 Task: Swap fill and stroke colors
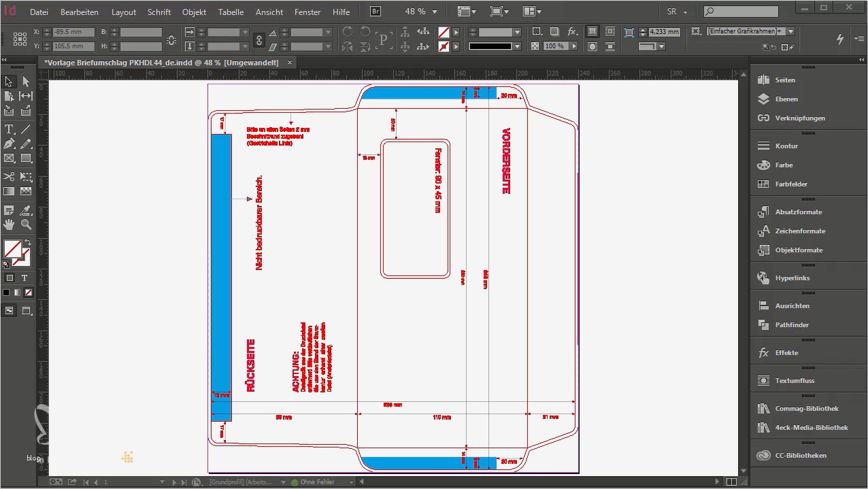click(x=29, y=243)
